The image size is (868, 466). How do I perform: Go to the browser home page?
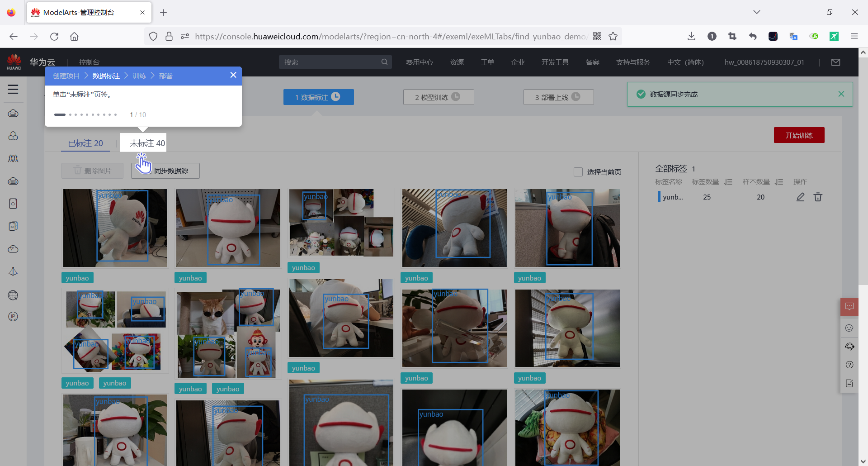[74, 36]
